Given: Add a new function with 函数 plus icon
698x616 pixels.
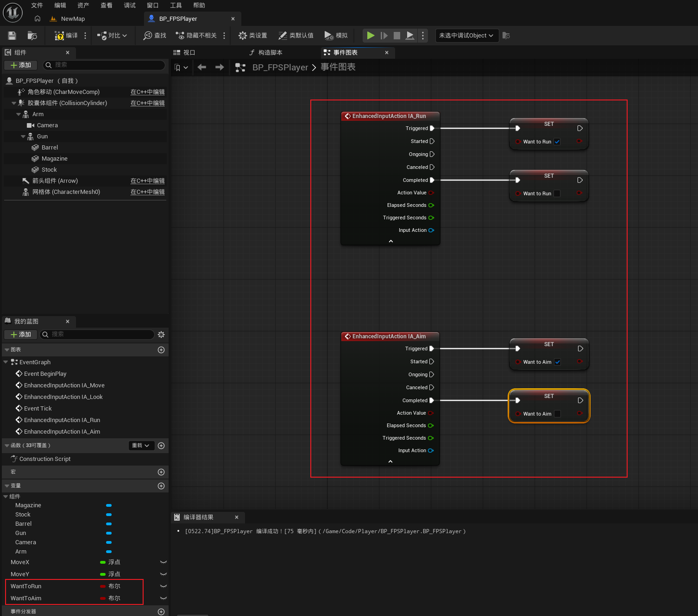Looking at the screenshot, I should click(161, 446).
